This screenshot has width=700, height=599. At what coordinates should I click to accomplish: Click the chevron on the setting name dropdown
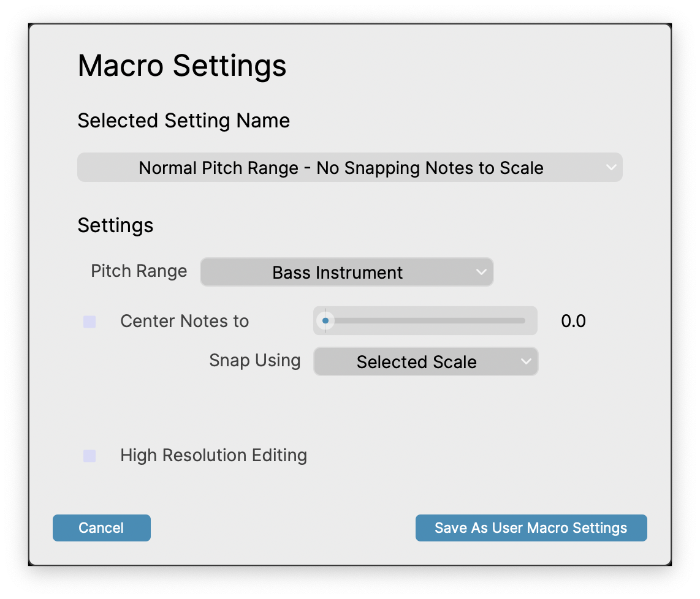click(611, 167)
